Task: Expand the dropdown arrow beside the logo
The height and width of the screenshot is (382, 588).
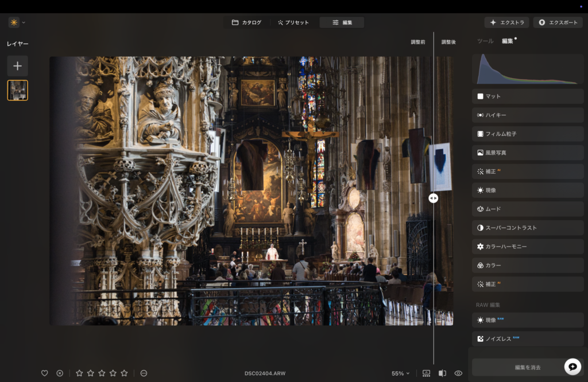Action: tap(24, 22)
